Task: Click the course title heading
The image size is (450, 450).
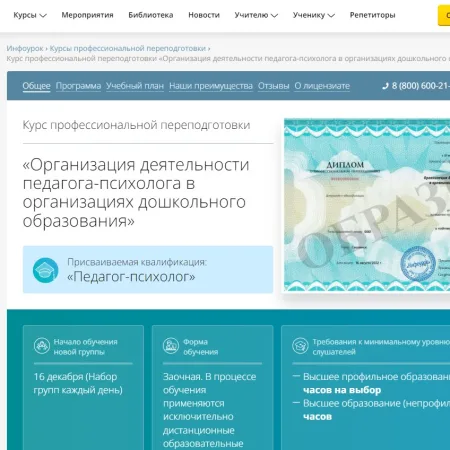Action: pos(136,192)
